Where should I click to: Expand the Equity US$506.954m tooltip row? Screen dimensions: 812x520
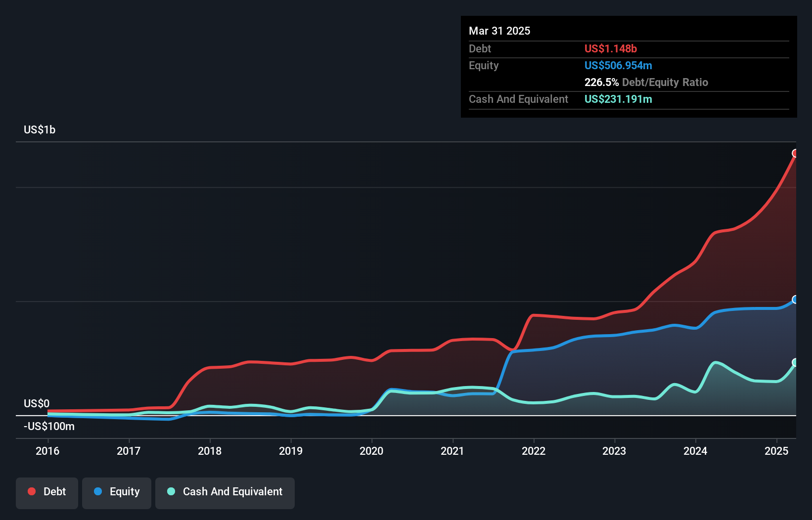point(618,65)
